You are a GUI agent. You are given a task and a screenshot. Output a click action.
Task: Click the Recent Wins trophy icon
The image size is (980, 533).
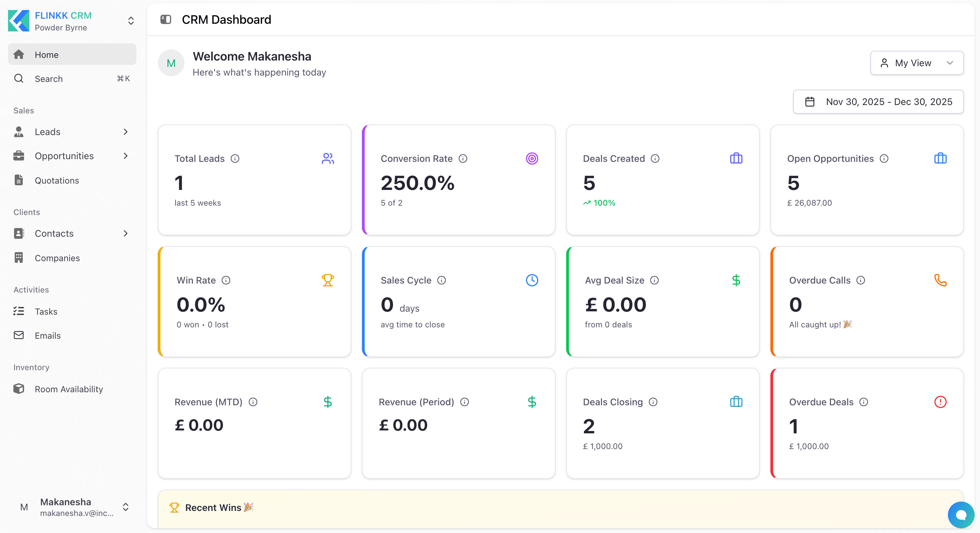(x=174, y=508)
